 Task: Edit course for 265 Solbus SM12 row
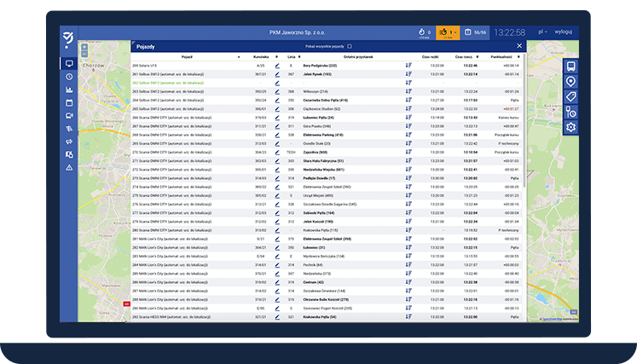[277, 109]
